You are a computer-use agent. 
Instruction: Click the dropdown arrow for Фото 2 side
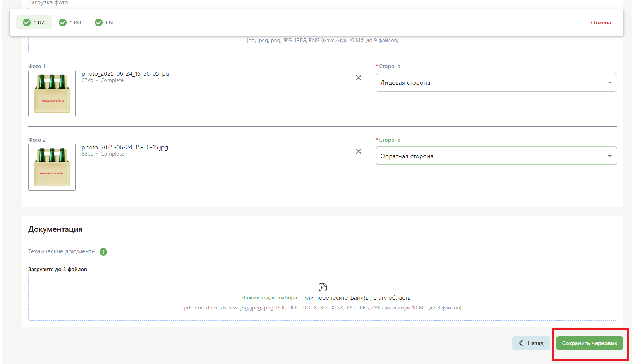610,156
